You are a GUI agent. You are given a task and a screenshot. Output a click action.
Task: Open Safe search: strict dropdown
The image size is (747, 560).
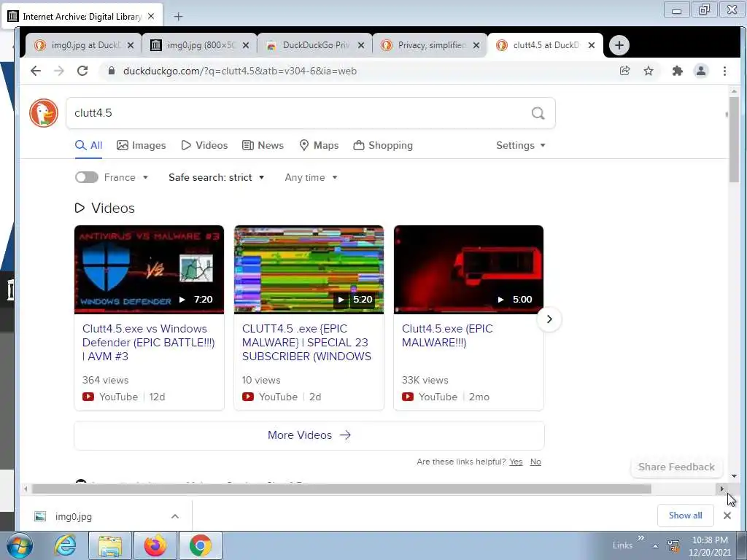coord(216,177)
